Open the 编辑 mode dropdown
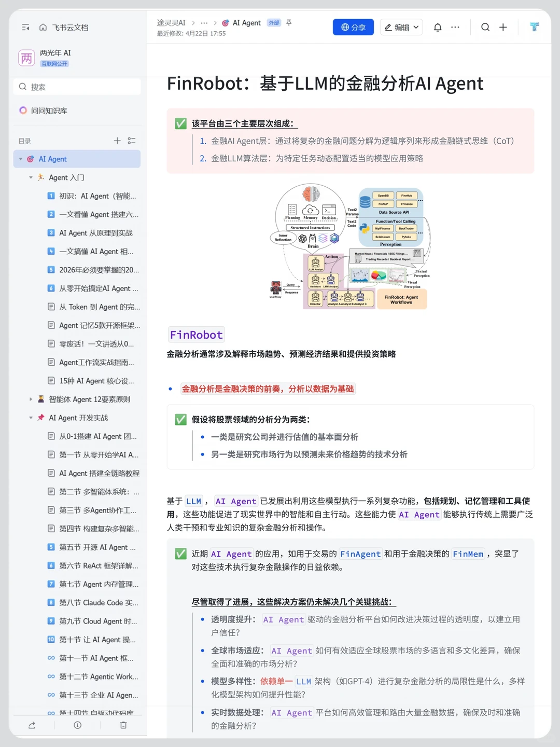The height and width of the screenshot is (747, 560). click(402, 27)
